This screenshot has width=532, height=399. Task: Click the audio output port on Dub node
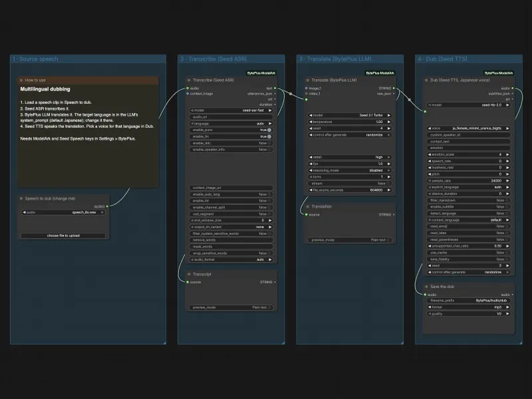(x=512, y=88)
